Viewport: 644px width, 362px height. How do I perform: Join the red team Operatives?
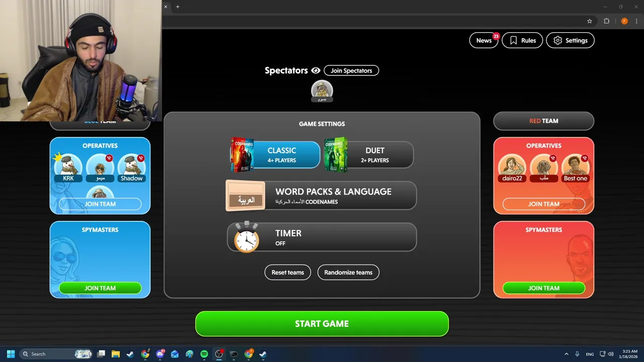coord(544,204)
